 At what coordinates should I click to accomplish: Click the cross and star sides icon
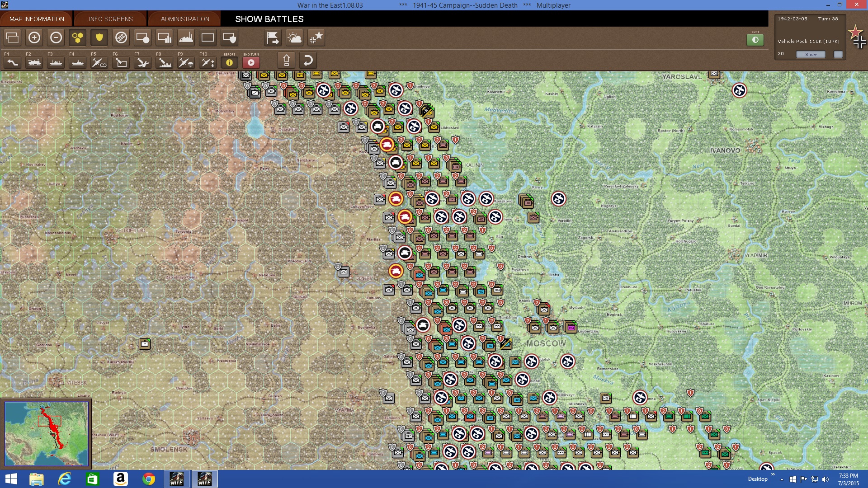[x=316, y=38]
